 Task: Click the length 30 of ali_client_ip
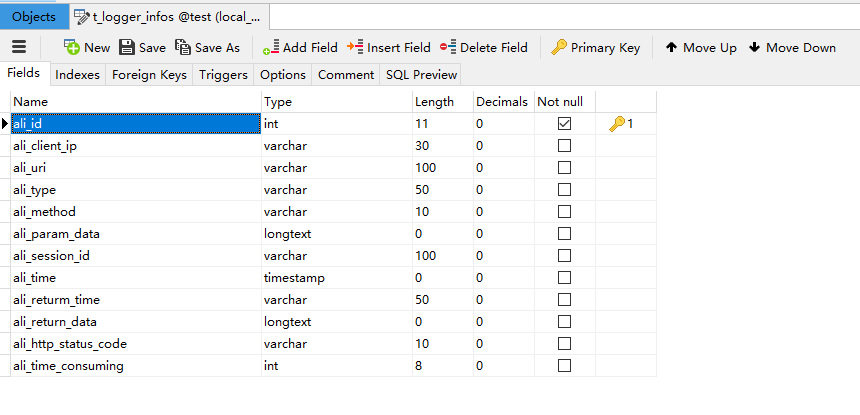click(x=422, y=146)
